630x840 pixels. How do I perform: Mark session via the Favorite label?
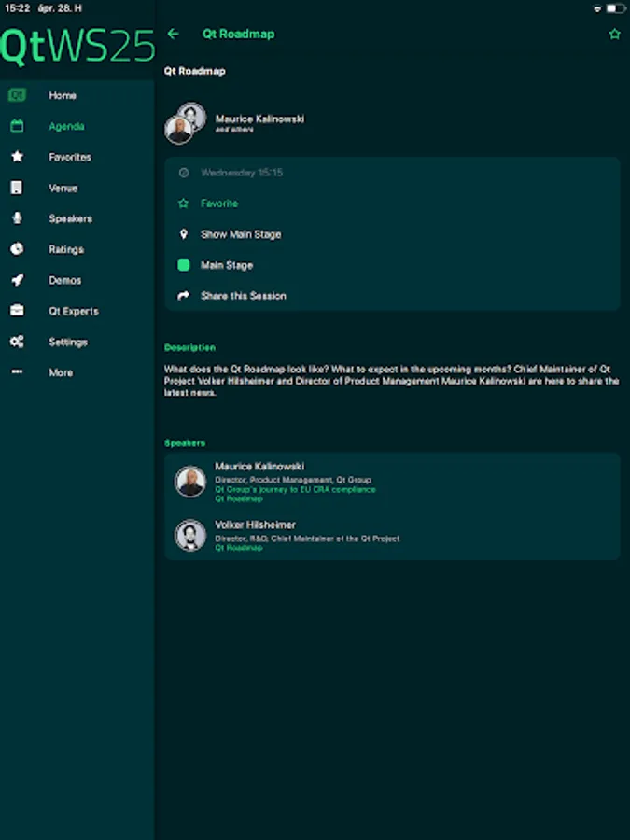point(219,203)
